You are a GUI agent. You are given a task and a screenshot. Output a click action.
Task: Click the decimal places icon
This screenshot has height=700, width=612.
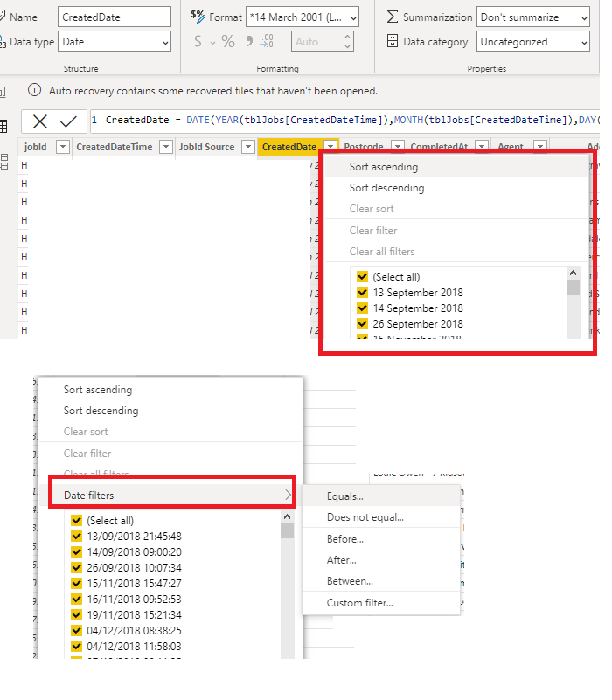(x=268, y=42)
